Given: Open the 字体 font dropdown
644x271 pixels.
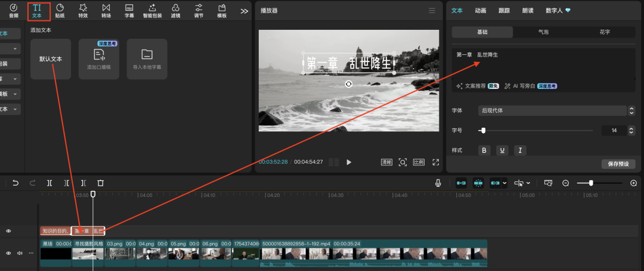Looking at the screenshot, I should point(556,110).
